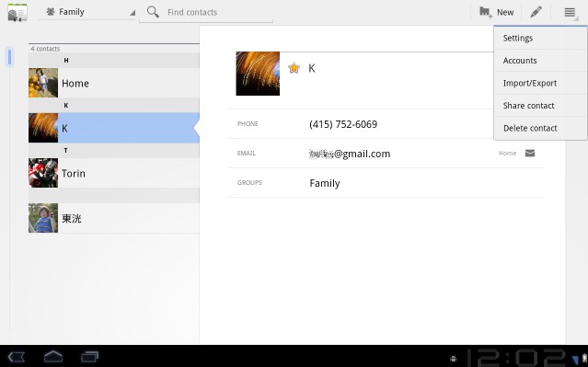
Task: Call the phone number (415) 752-6069
Action: coord(343,124)
